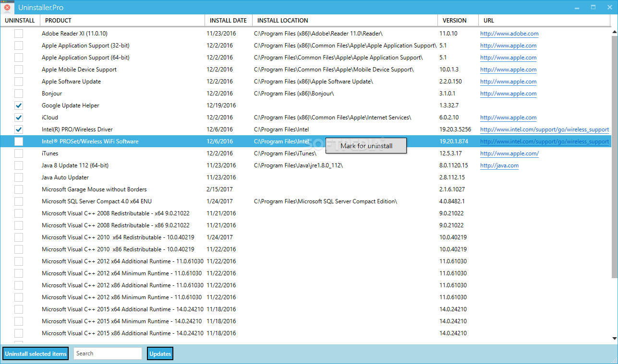
Task: Mark Apple Mobile Device Support checkbox
Action: click(x=19, y=70)
